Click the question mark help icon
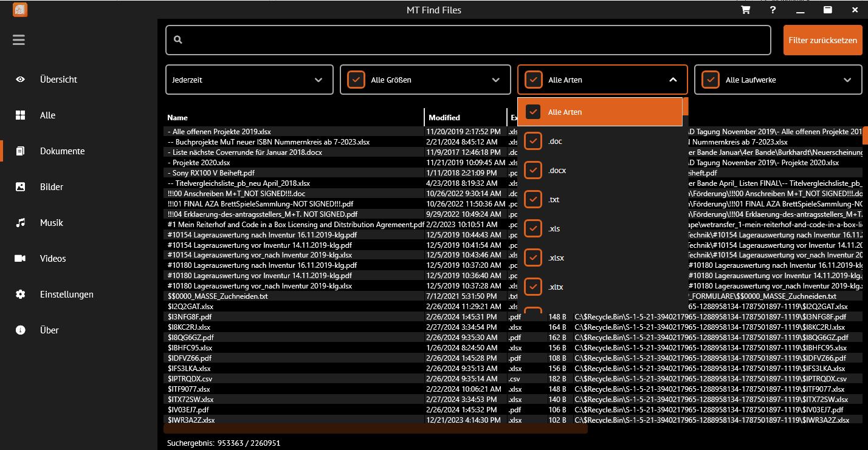Image resolution: width=868 pixels, height=450 pixels. tap(773, 10)
